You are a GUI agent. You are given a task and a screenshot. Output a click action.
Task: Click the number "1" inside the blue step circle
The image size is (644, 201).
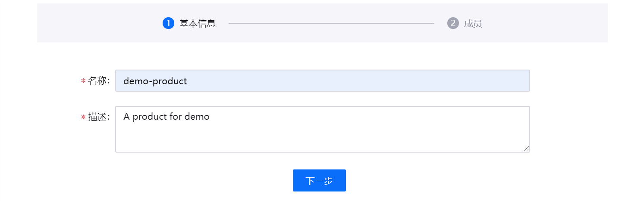pos(168,23)
